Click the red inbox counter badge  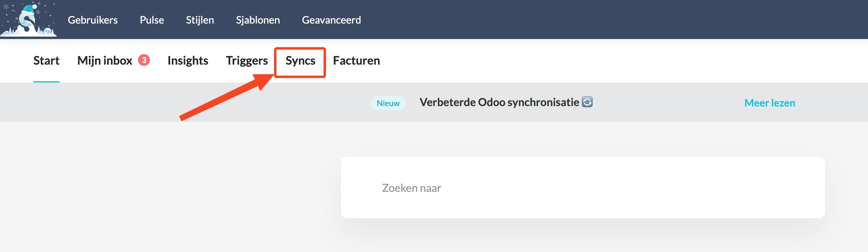coord(144,60)
